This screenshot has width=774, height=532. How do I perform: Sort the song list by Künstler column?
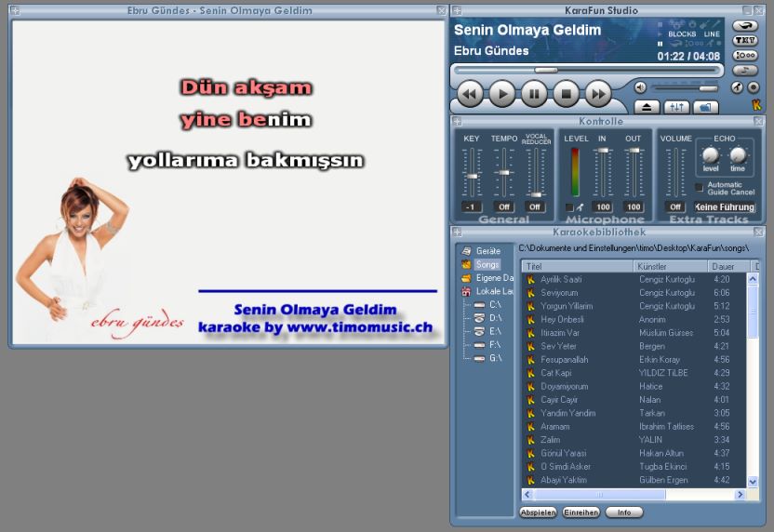[671, 267]
